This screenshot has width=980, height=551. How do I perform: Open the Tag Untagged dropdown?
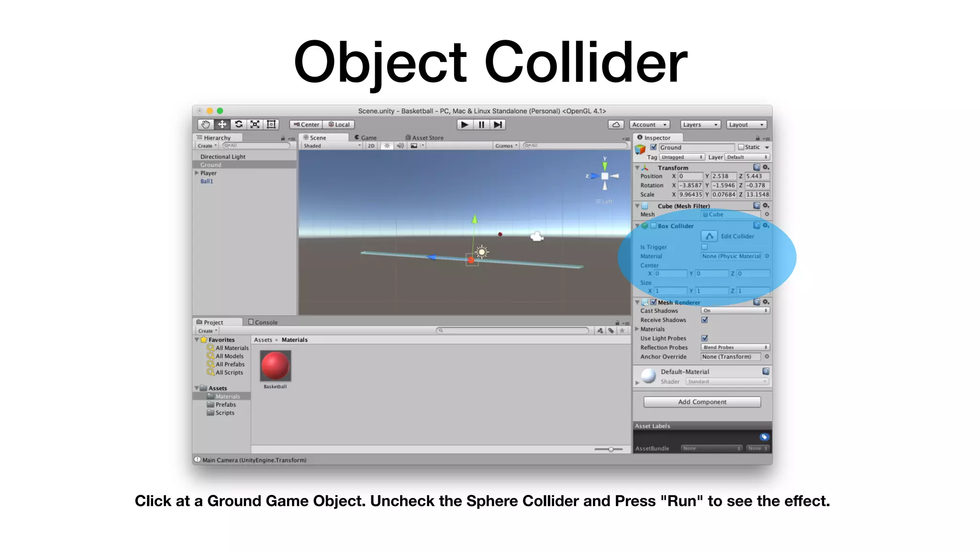coord(682,157)
